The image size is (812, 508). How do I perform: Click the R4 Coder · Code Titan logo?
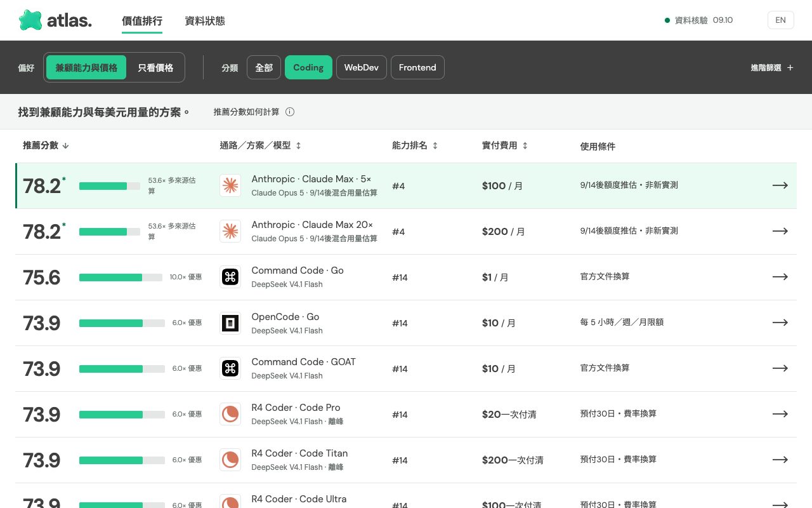(x=230, y=460)
